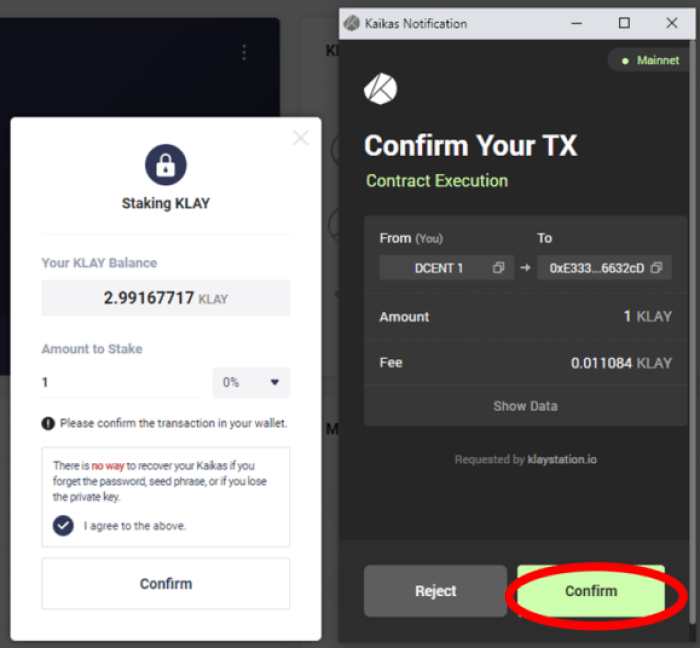The height and width of the screenshot is (648, 700).
Task: Click the 0xE333...6632cD address text
Action: [596, 268]
